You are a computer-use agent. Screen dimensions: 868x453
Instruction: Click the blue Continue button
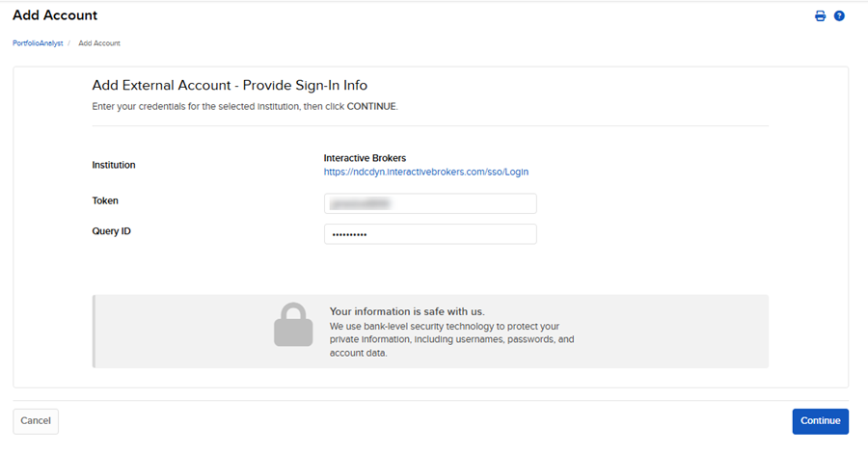point(820,421)
